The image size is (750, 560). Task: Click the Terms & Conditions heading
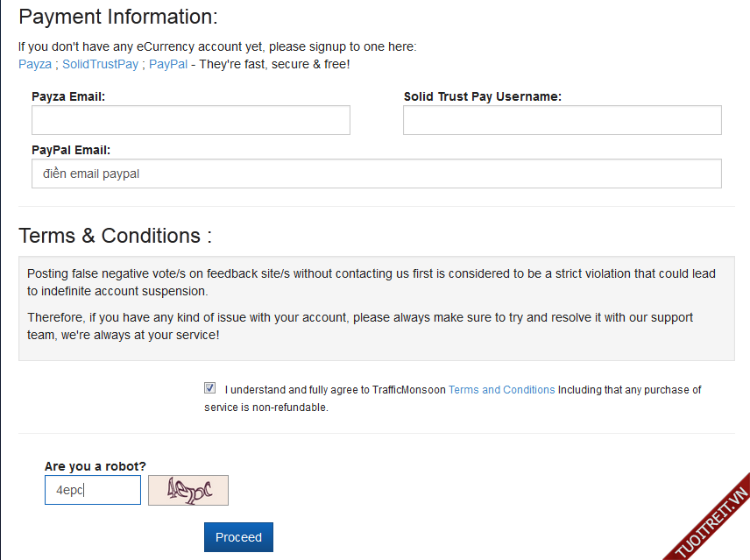115,236
